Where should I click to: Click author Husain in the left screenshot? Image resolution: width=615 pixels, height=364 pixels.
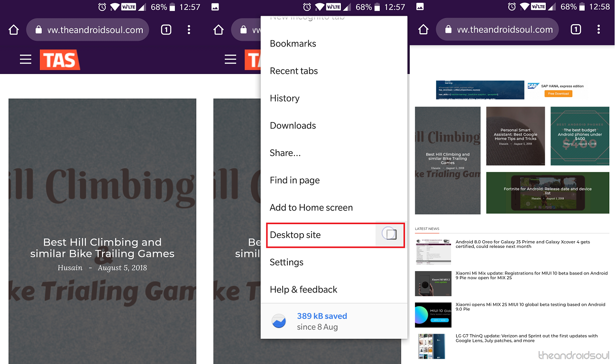coord(70,268)
